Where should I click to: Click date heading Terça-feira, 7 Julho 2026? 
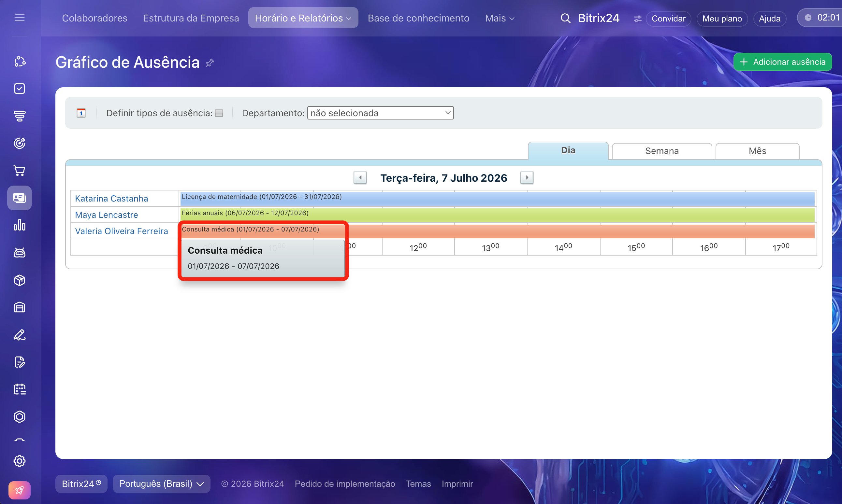pyautogui.click(x=443, y=178)
